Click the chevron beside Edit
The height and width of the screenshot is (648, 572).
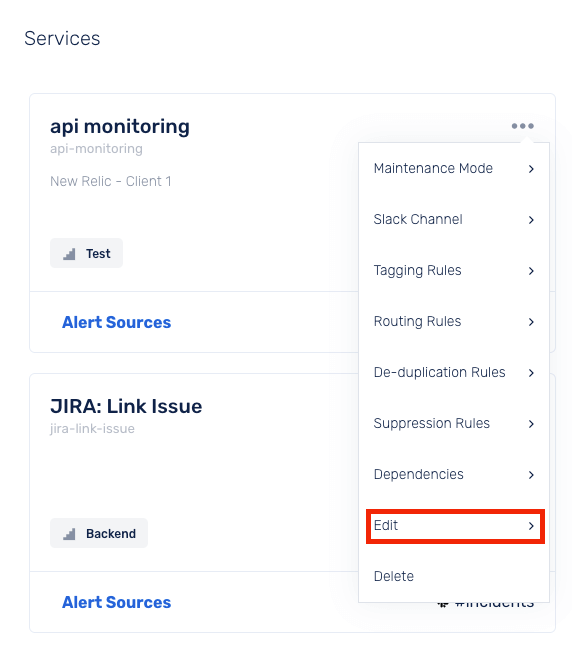(x=531, y=526)
